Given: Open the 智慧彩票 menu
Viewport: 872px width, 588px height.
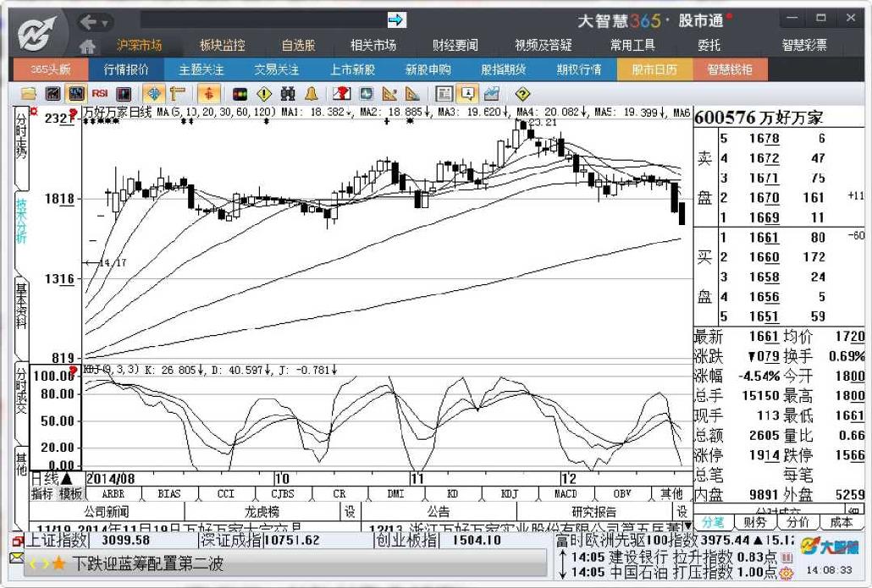Looking at the screenshot, I should (x=804, y=45).
